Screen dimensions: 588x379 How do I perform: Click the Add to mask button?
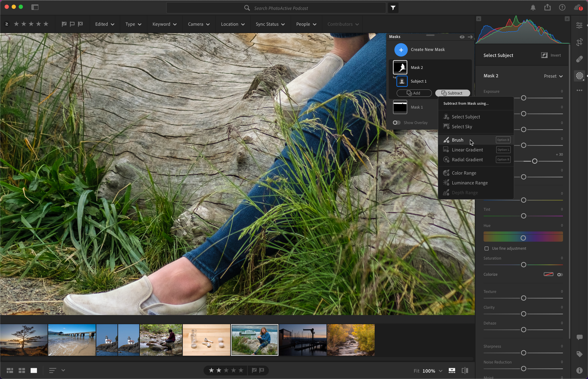(x=414, y=93)
